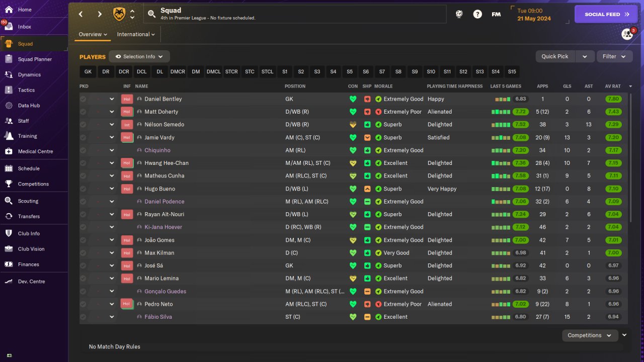Open the row chevron for Rayan Aït-Nouri
644x362 pixels.
point(112,214)
